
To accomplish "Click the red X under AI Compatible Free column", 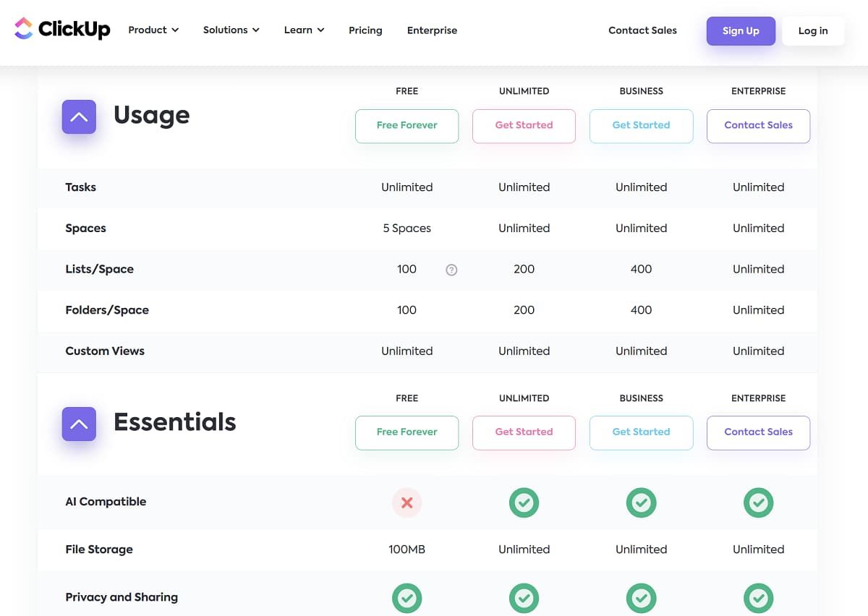I will 407,502.
